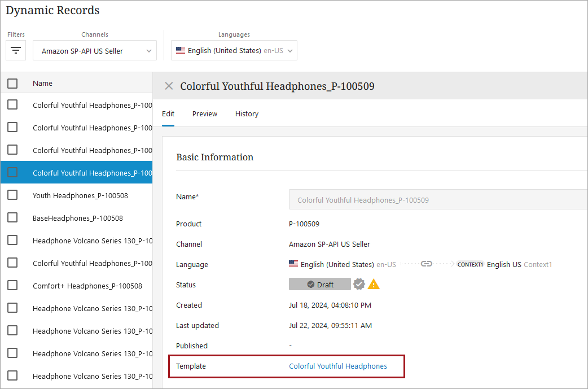
Task: Click the gear verification badge beside Draft
Action: 359,284
